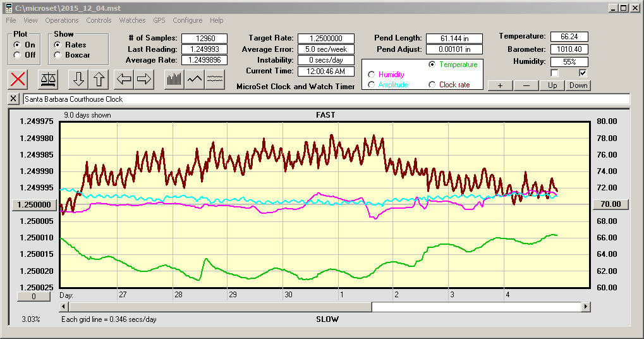Open the Configure menu
The image size is (644, 339).
188,20
